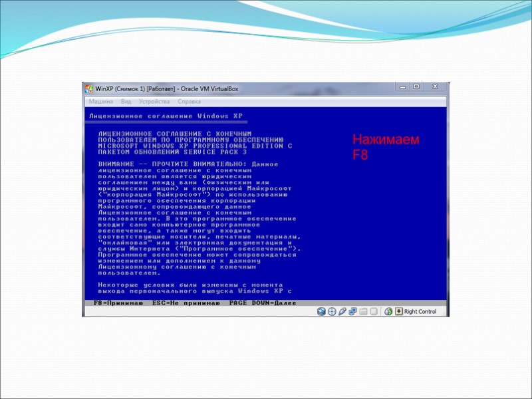Minimize the VirtualBox window
Image resolution: width=532 pixels, height=399 pixels.
[403, 87]
